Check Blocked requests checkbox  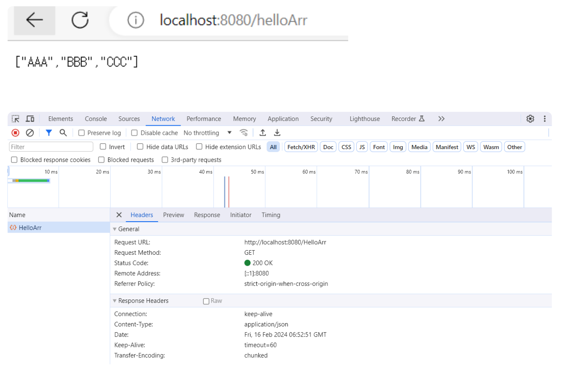102,160
